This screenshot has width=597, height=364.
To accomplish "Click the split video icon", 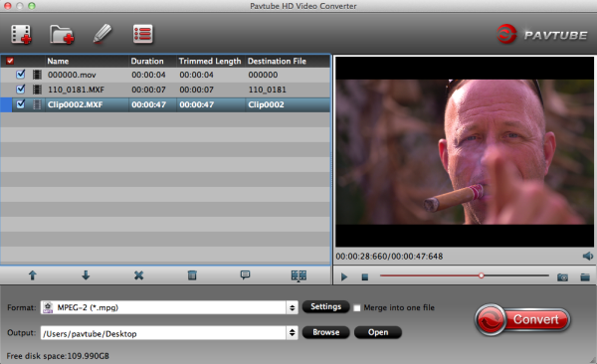I will 298,275.
